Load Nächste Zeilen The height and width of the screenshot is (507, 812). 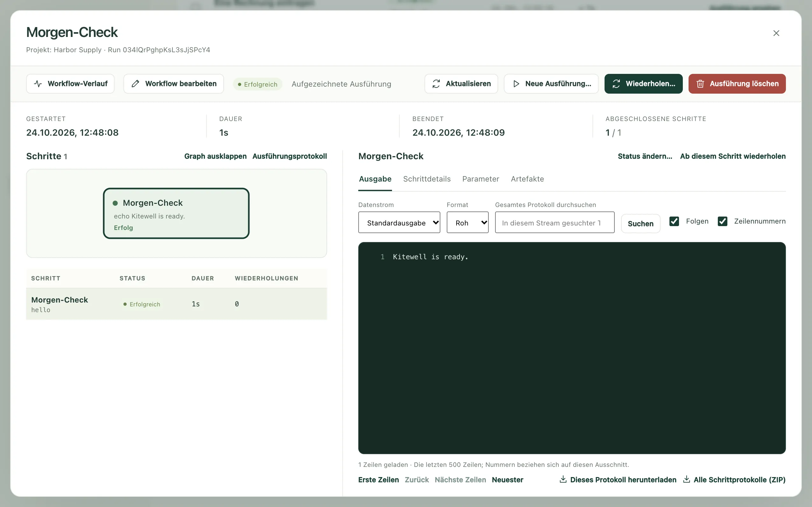point(460,480)
